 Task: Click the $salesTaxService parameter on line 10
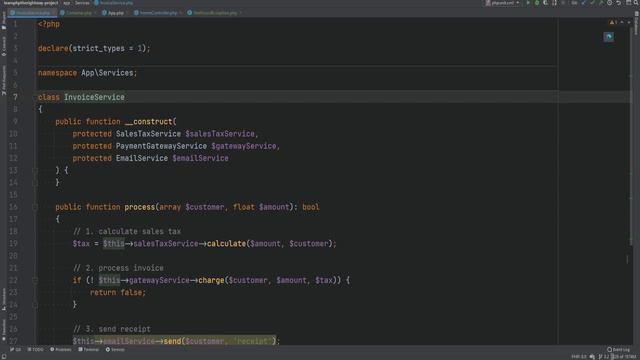pyautogui.click(x=220, y=134)
